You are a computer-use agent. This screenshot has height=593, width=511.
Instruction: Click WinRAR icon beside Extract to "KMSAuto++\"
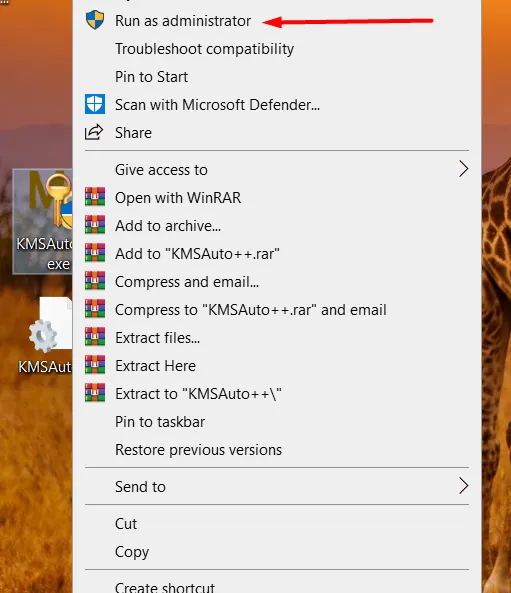[95, 393]
